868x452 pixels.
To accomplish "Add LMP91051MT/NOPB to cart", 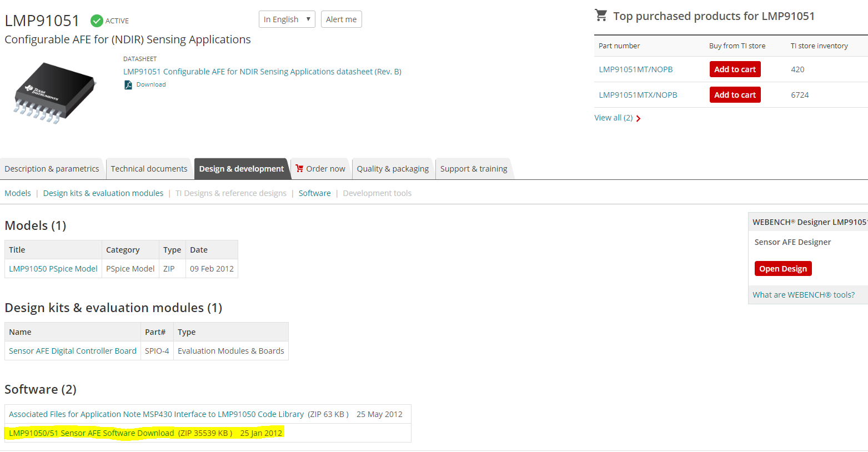I will coord(735,69).
